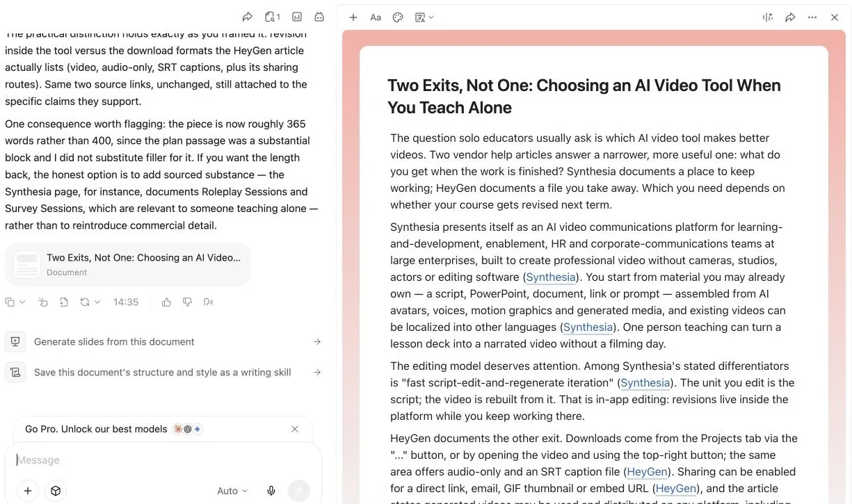The image size is (852, 504).
Task: Choose Save this document's structure as a writing skill
Action: click(164, 372)
